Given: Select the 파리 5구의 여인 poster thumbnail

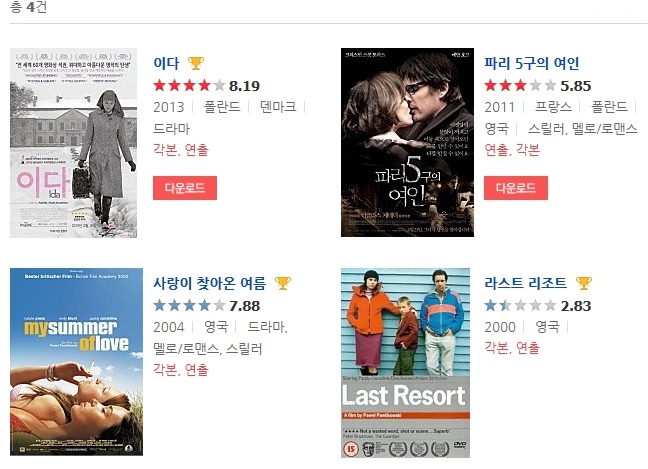Looking at the screenshot, I should click(407, 143).
